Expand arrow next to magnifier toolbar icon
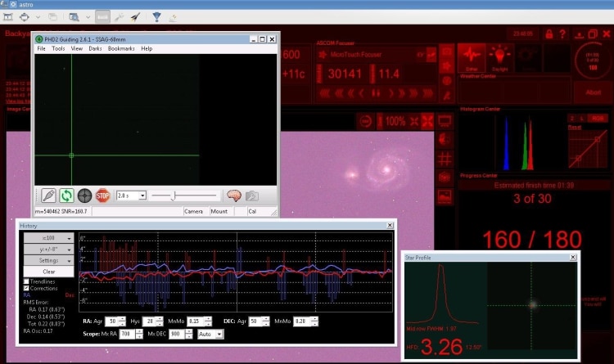 pyautogui.click(x=88, y=17)
